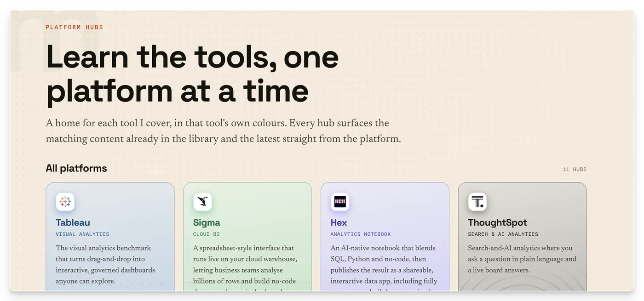Viewport: 644px width, 301px height.
Task: Click the ANALYTICS NOTEBOOK tag on Hex
Action: pyautogui.click(x=361, y=234)
